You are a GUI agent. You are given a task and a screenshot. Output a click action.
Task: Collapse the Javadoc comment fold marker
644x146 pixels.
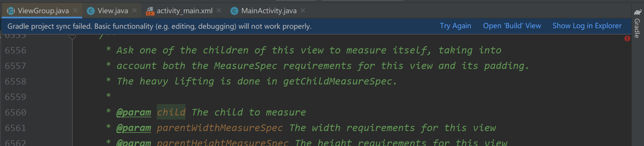72,36
